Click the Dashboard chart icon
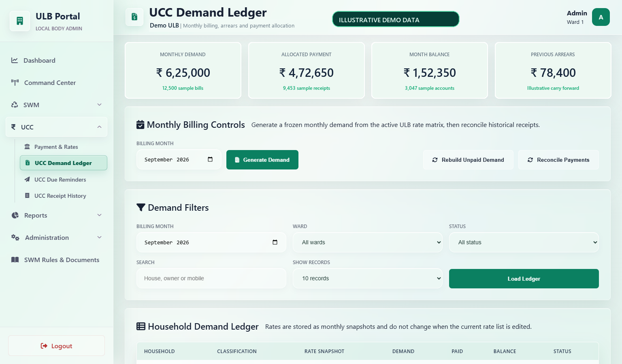 (x=15, y=60)
